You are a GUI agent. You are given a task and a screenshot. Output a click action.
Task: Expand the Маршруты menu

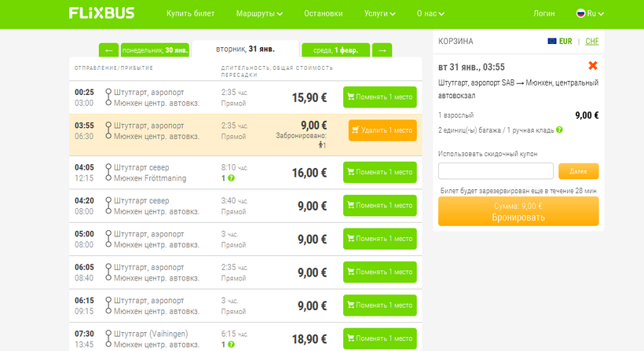click(259, 13)
